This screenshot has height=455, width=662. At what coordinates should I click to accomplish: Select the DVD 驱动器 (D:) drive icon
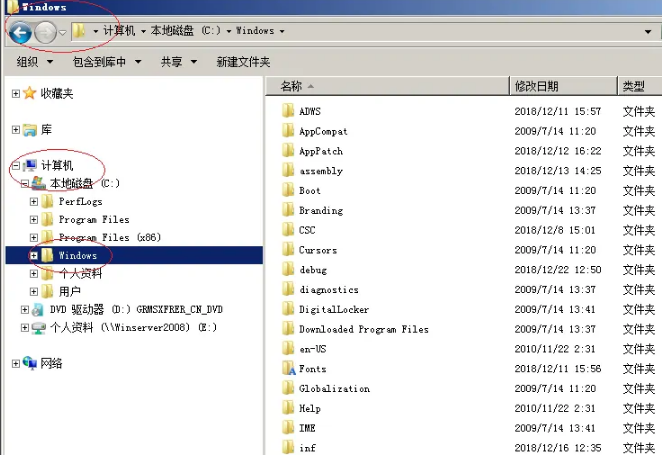tap(38, 310)
